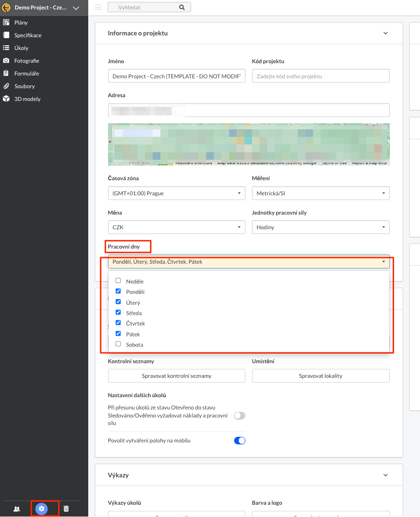Click the 3D modely cube icon

(x=6, y=99)
